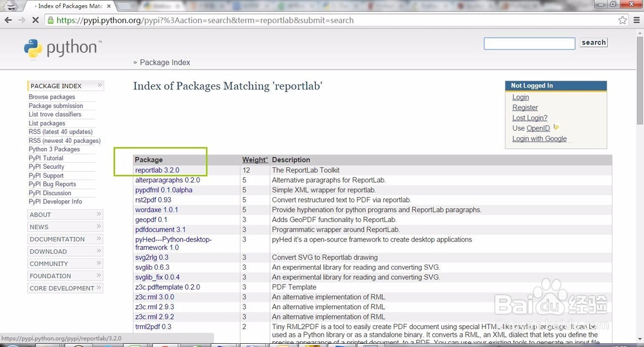Open svg2rlg 0.3 package
The height and width of the screenshot is (347, 644).
point(151,258)
